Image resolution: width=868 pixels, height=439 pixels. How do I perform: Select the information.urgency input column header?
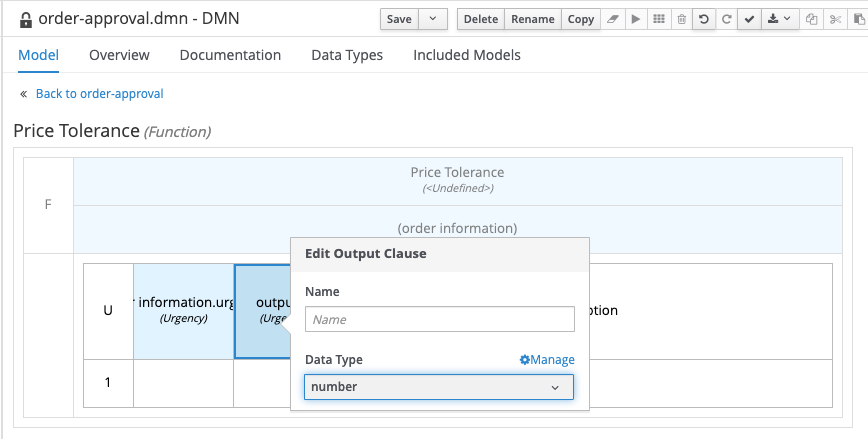click(x=183, y=311)
